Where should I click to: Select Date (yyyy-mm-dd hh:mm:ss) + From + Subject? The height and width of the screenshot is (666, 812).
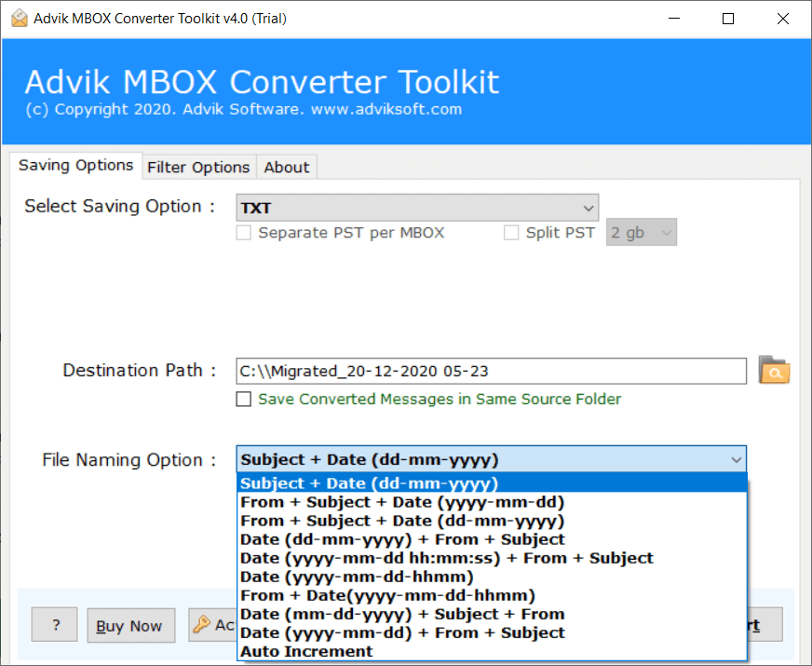[492, 558]
